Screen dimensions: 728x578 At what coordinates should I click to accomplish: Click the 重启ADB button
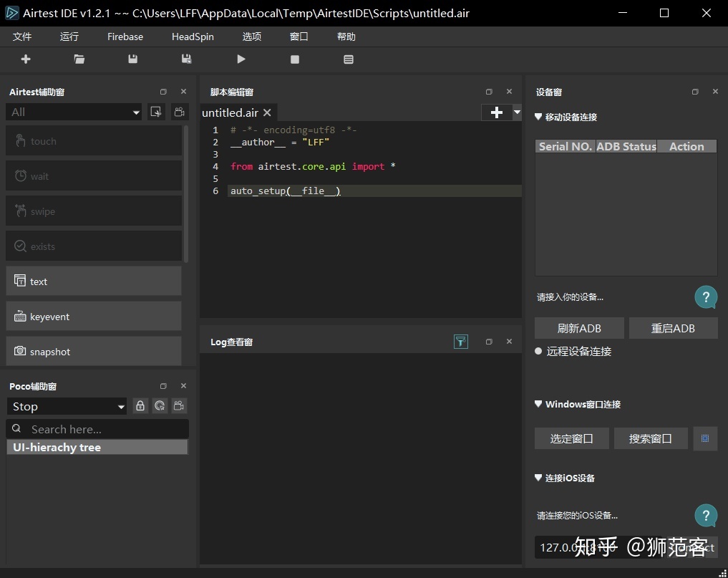point(673,329)
